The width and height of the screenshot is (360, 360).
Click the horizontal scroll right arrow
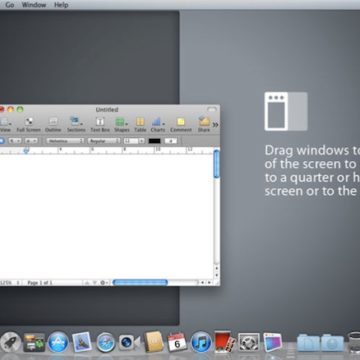pos(210,283)
